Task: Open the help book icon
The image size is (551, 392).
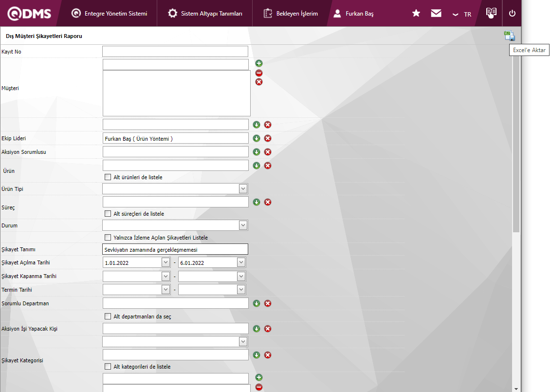Action: point(491,13)
